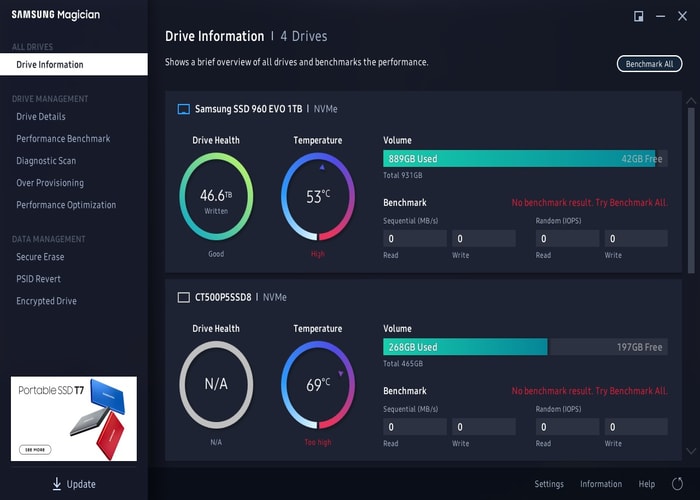Click the refresh icon in bottom bar
Image resolution: width=700 pixels, height=500 pixels.
[677, 483]
